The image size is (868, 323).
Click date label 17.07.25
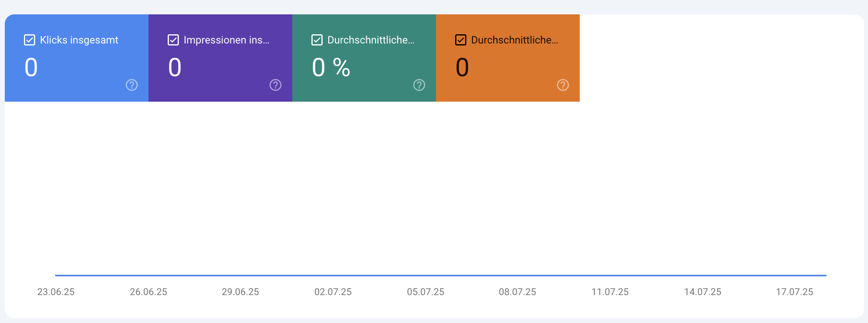[795, 292]
